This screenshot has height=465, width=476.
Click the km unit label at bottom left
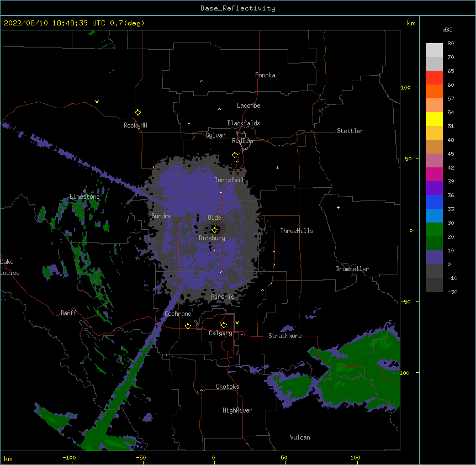click(8, 458)
